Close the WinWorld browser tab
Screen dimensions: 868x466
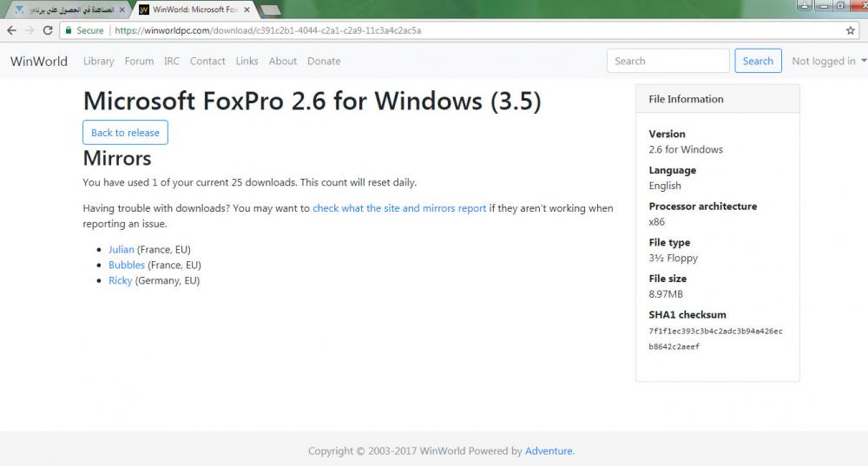click(x=247, y=10)
